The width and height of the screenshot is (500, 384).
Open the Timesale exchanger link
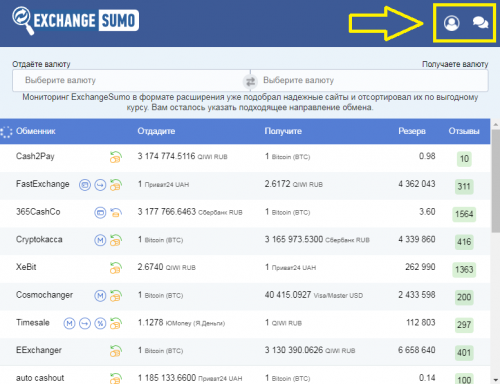[33, 322]
